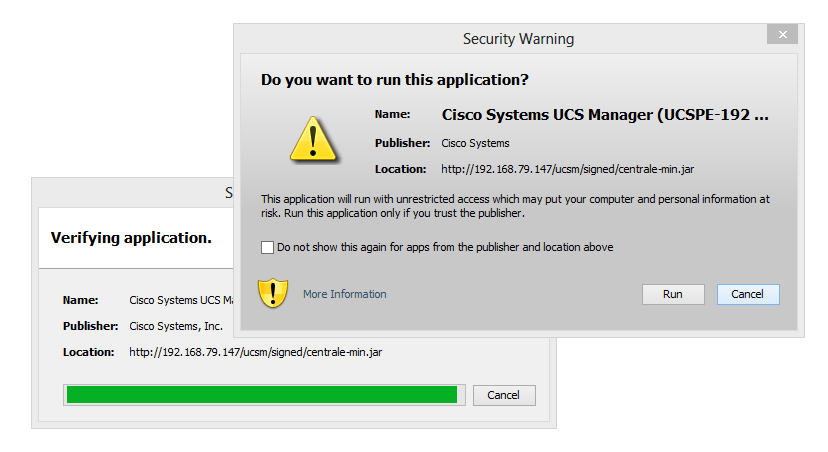The image size is (828, 452).
Task: Click the unrestricted access risk message
Action: (515, 206)
